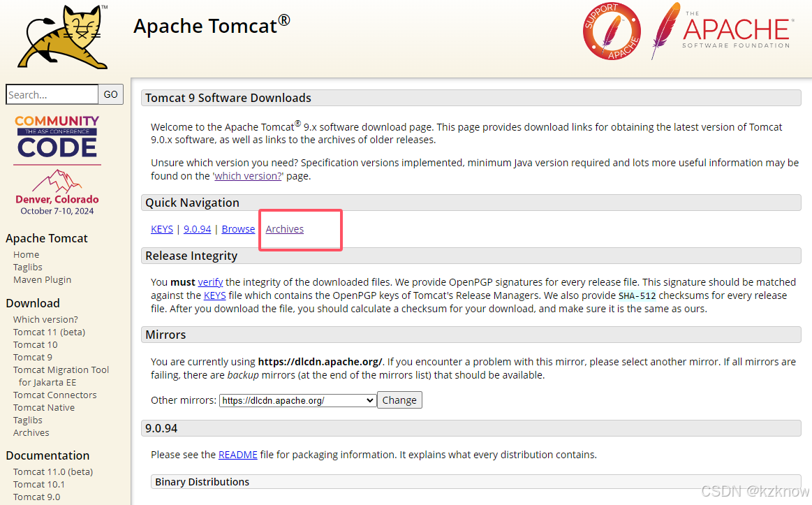Click the verify link in Release Integrity
The height and width of the screenshot is (505, 812).
point(210,282)
